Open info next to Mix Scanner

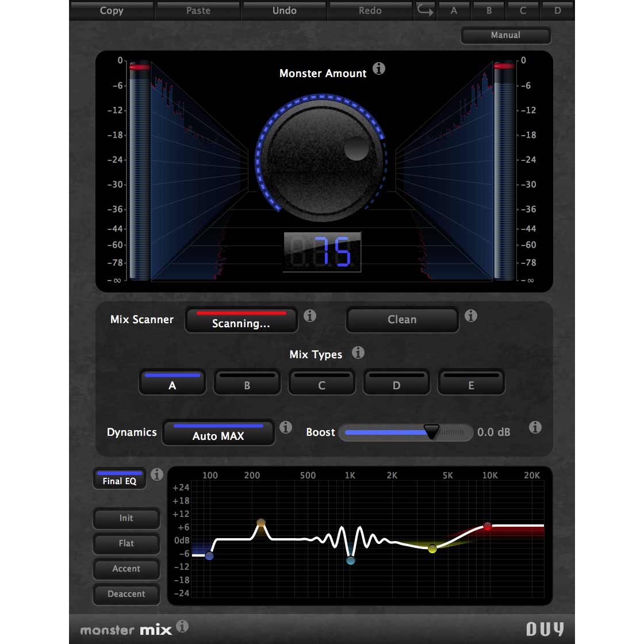tap(310, 316)
